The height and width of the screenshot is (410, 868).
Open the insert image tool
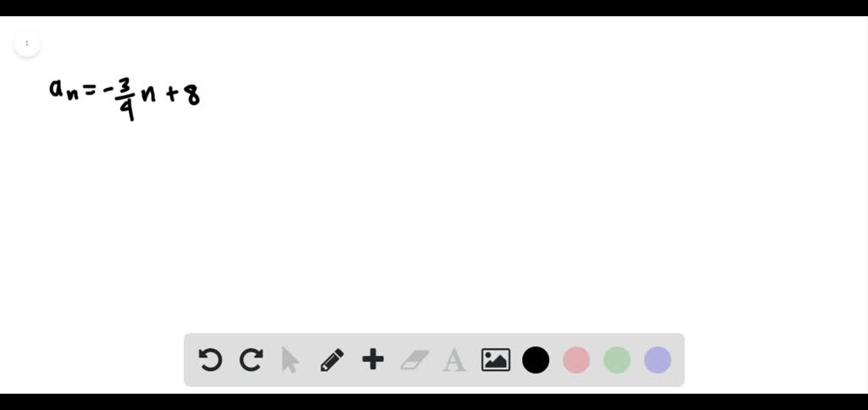click(x=495, y=360)
